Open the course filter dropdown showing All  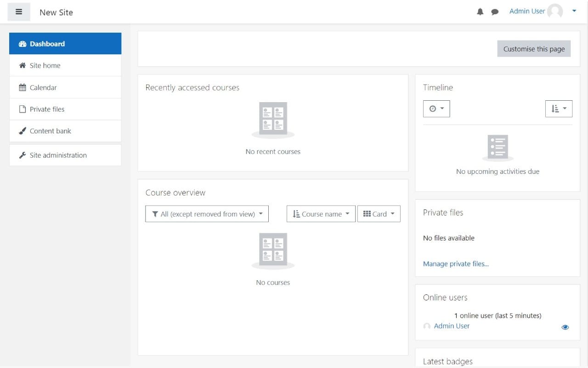point(207,213)
